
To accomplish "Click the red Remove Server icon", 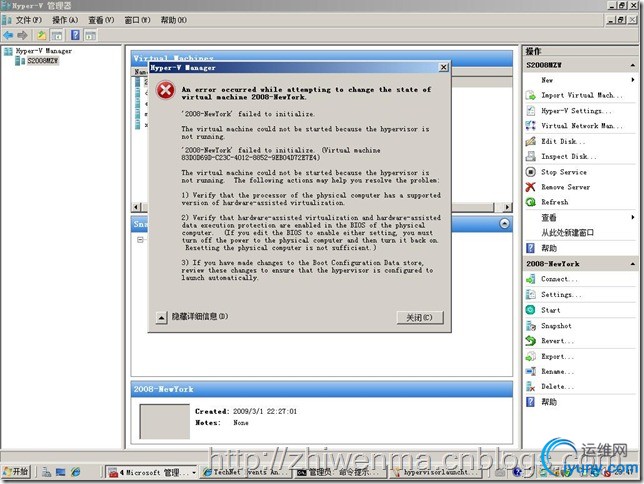I will [531, 187].
